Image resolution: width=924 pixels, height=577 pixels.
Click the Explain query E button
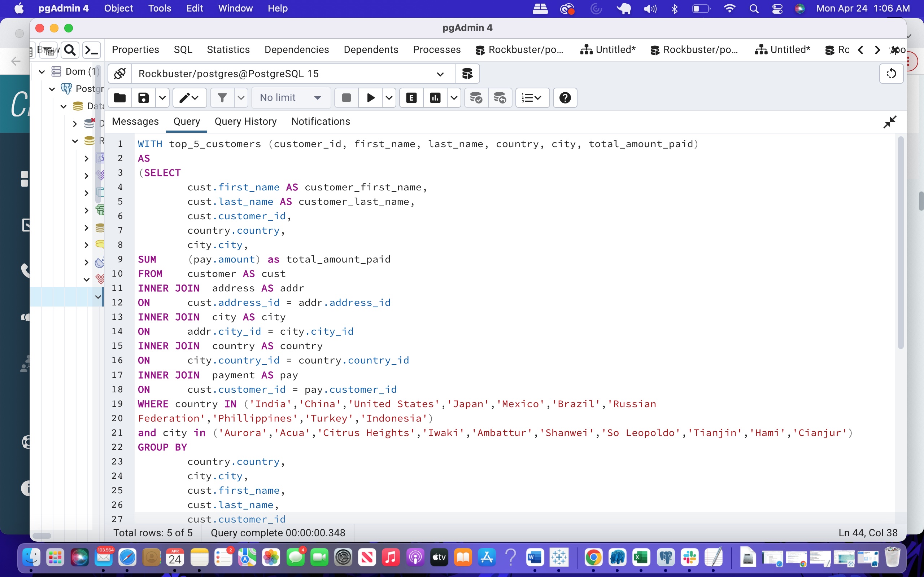(x=411, y=98)
